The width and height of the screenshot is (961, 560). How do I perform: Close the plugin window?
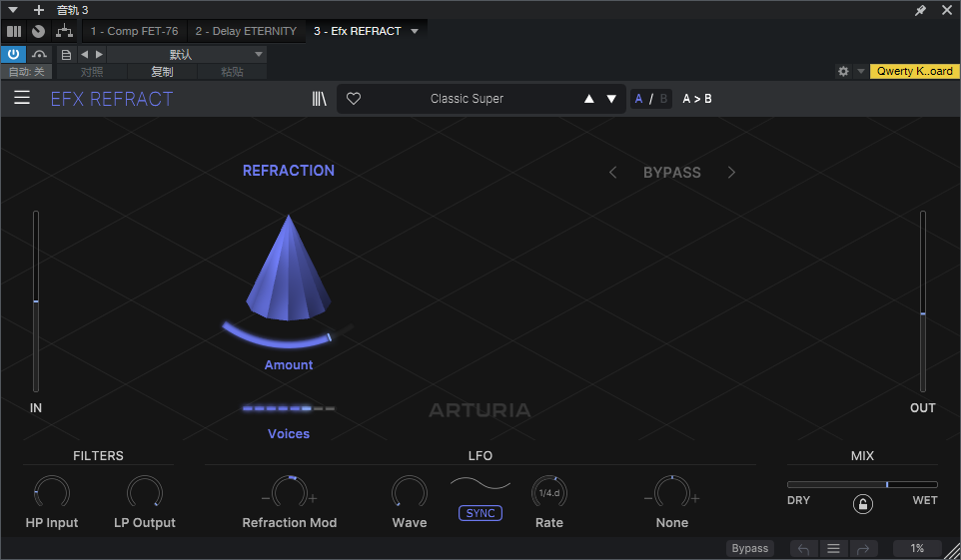point(947,10)
